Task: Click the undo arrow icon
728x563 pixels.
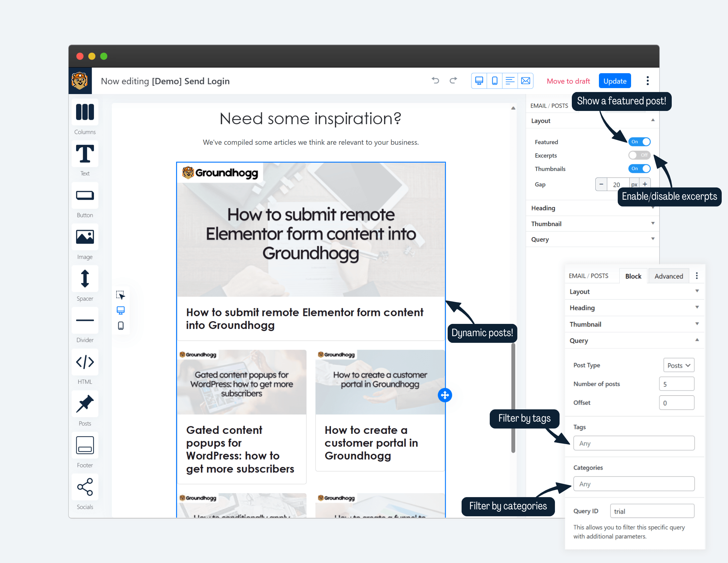Action: click(435, 80)
